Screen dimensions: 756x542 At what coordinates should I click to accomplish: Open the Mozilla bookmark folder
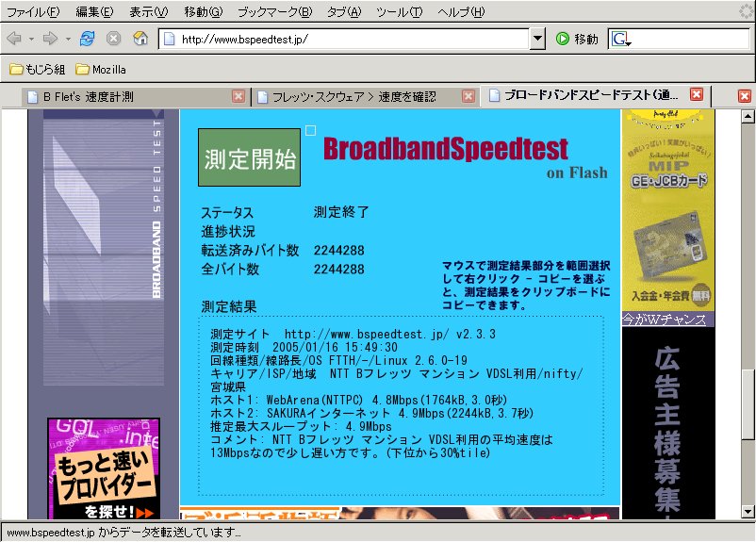click(101, 70)
